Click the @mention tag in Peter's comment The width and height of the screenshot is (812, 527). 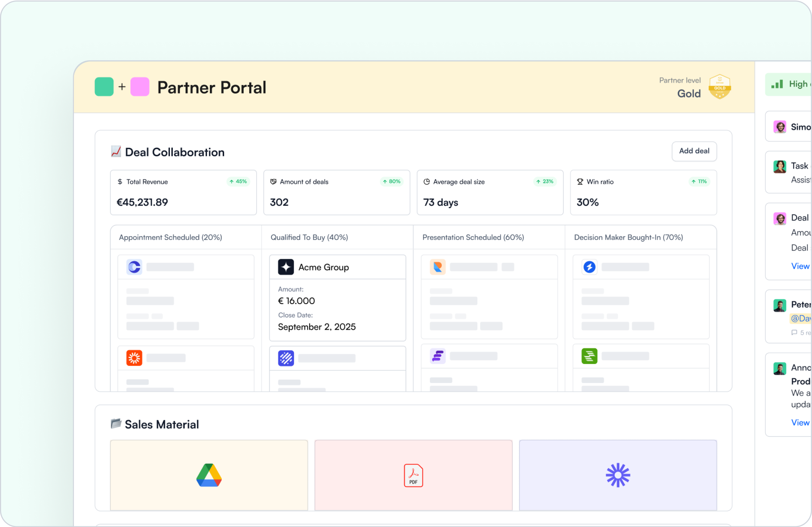[x=800, y=318]
